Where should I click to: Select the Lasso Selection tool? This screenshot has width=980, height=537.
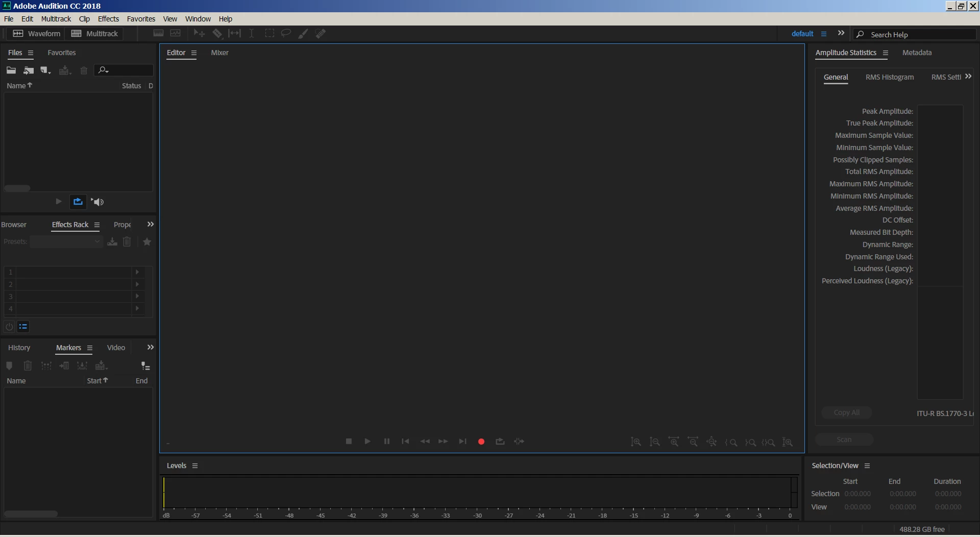(x=286, y=34)
